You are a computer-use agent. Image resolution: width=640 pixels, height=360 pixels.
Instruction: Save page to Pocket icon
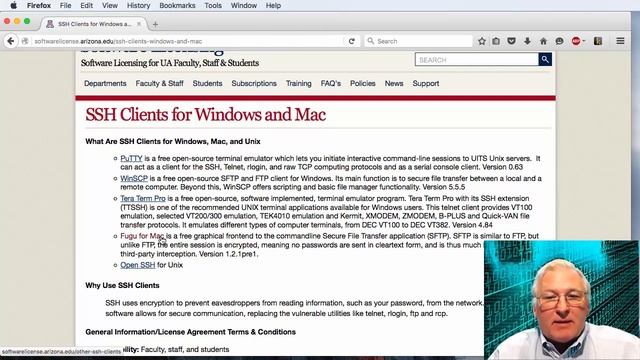pyautogui.click(x=511, y=41)
